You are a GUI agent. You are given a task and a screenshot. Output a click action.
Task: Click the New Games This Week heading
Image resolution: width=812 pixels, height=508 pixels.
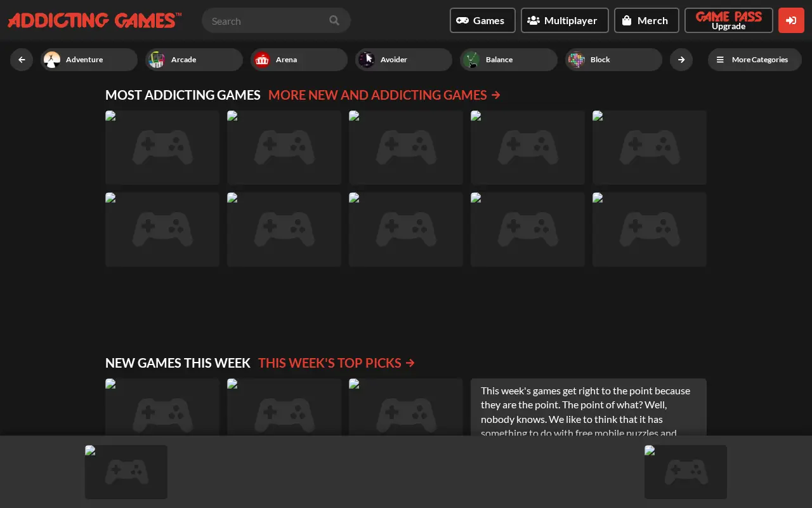[x=178, y=363]
